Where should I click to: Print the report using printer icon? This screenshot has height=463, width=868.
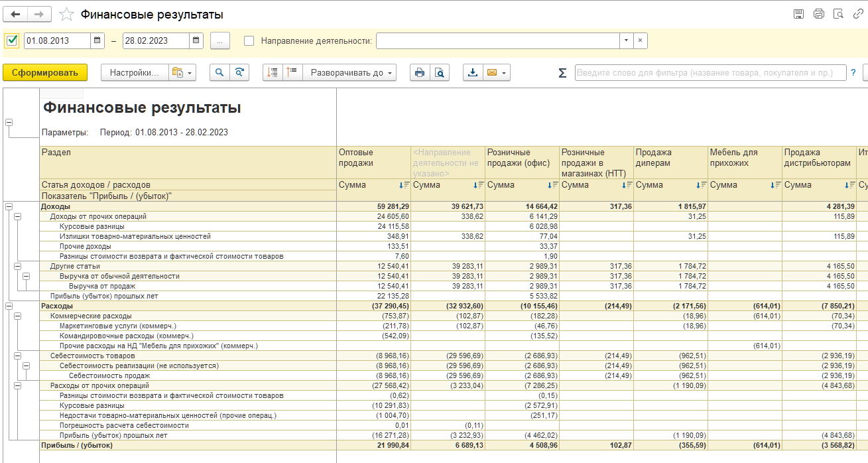pyautogui.click(x=420, y=73)
